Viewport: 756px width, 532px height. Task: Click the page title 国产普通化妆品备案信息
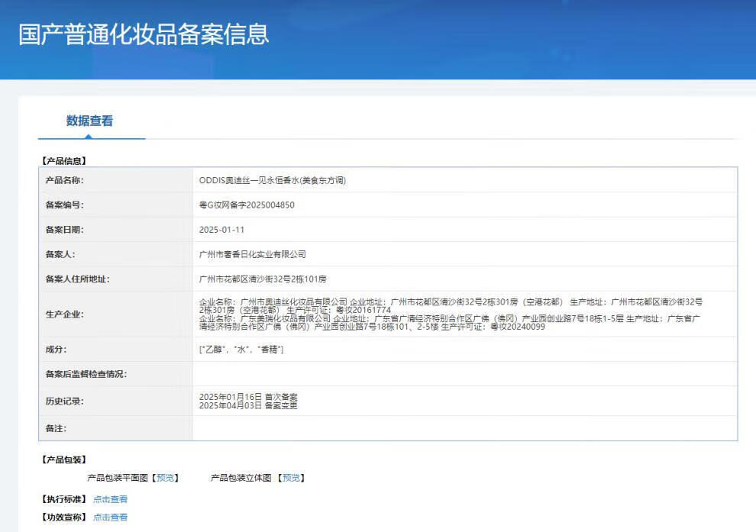point(144,34)
